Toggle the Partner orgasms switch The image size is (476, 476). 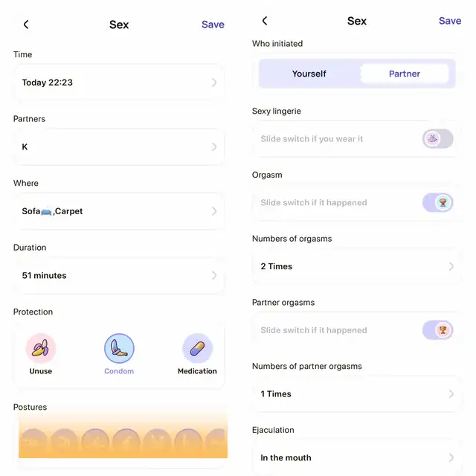437,330
